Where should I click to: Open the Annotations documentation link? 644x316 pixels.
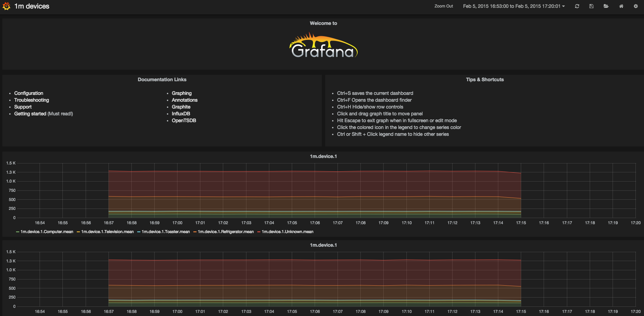coord(185,100)
